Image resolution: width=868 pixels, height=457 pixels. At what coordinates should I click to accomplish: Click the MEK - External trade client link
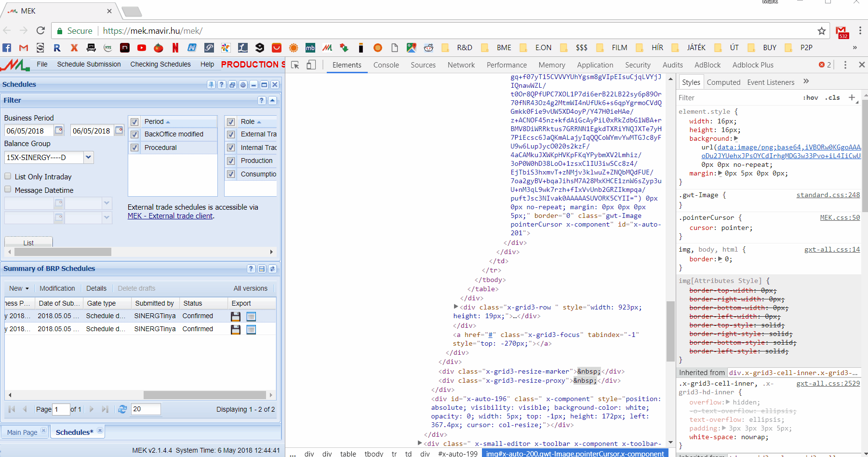tap(170, 215)
